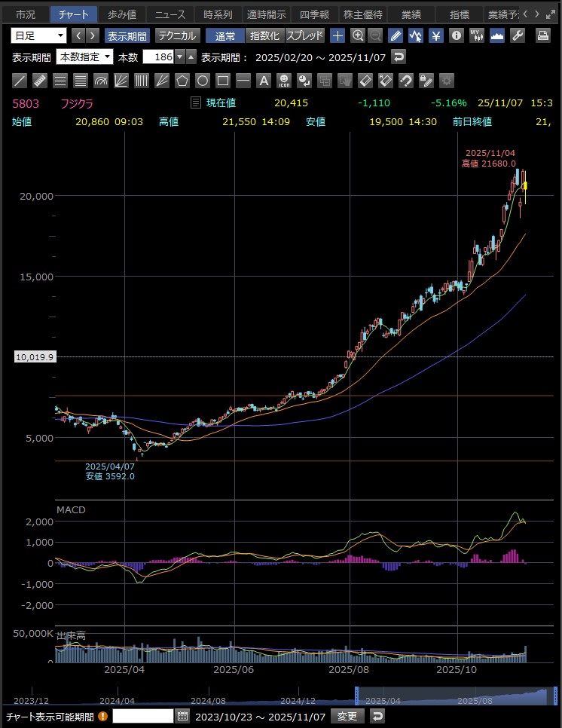Click the timeline range slider handle

coord(356,695)
